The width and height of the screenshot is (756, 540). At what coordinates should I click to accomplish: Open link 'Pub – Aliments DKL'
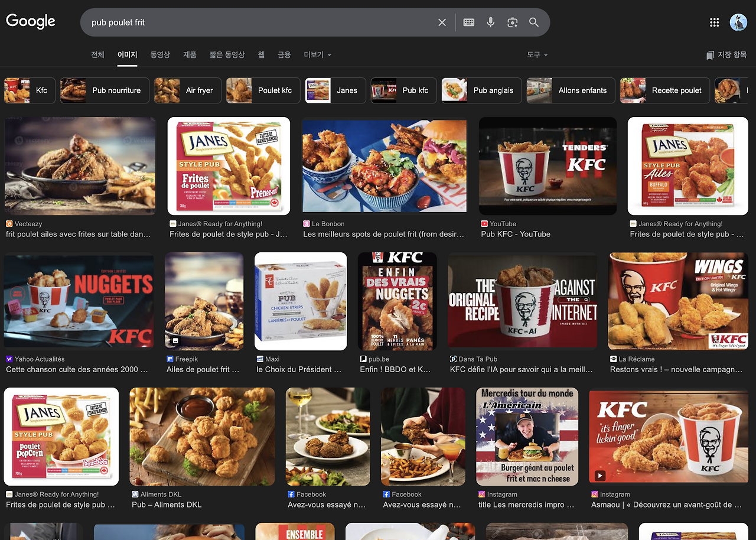(x=167, y=505)
